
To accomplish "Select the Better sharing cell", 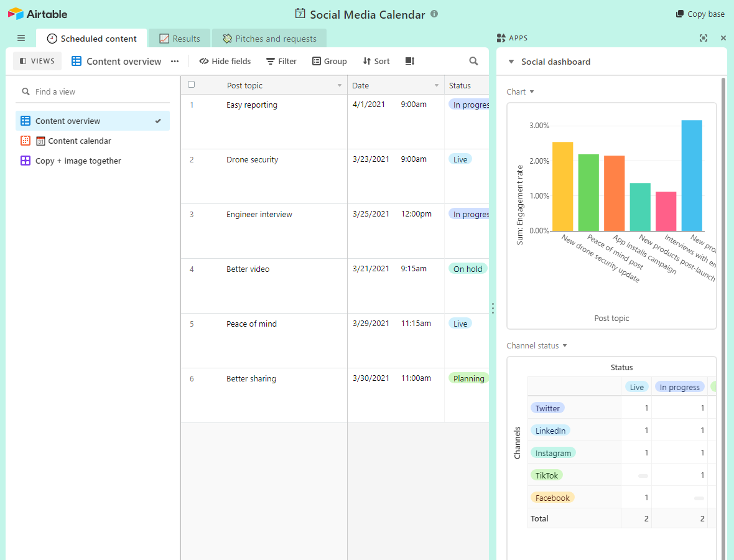I will pos(264,396).
